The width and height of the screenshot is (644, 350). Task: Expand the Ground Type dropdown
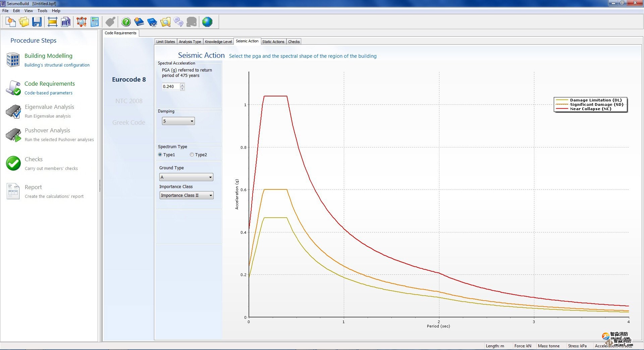tap(186, 177)
